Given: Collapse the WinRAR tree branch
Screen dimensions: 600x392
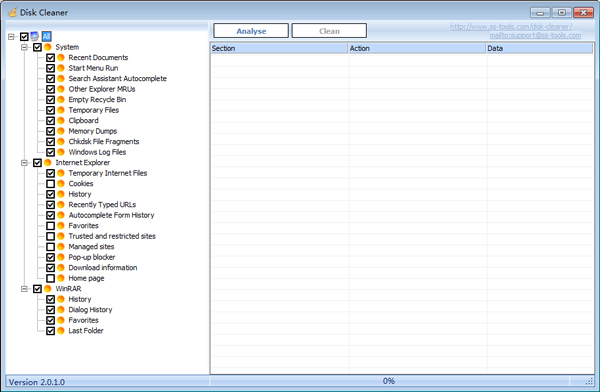Looking at the screenshot, I should click(24, 289).
